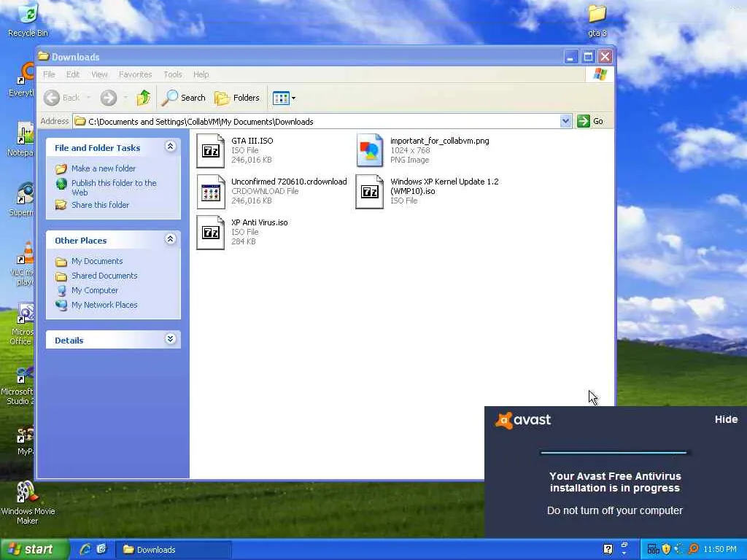Open the gta 3 desktop folder
The width and height of the screenshot is (747, 560).
pos(597,20)
